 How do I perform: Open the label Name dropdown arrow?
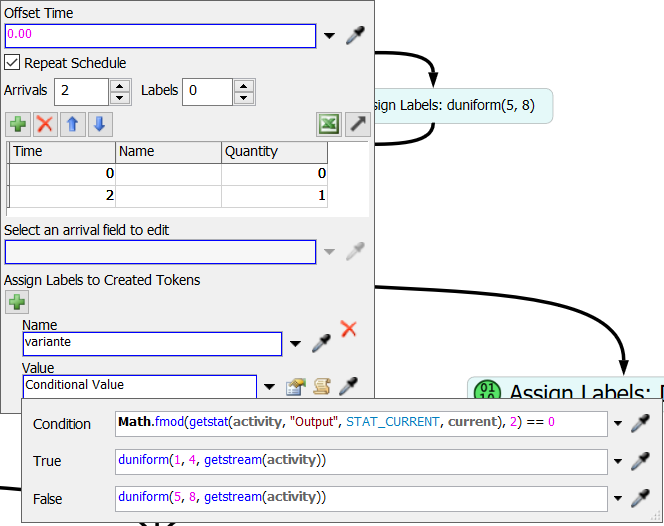[295, 343]
